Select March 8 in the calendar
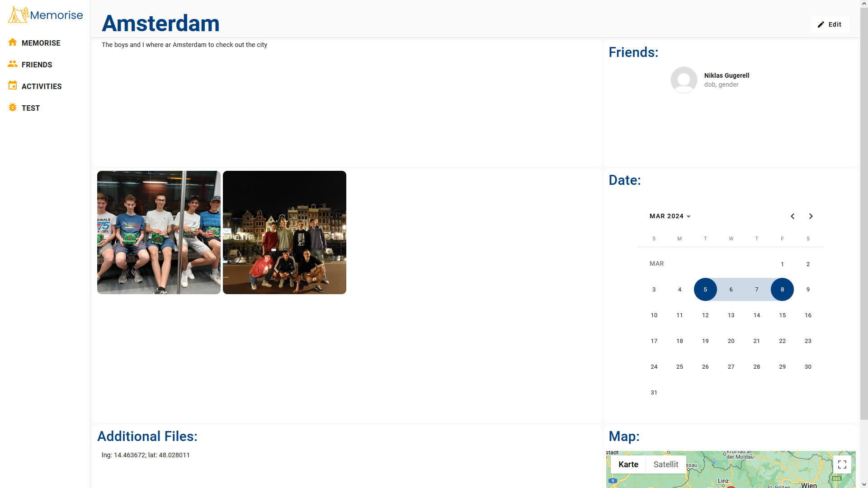The image size is (868, 488). click(782, 290)
